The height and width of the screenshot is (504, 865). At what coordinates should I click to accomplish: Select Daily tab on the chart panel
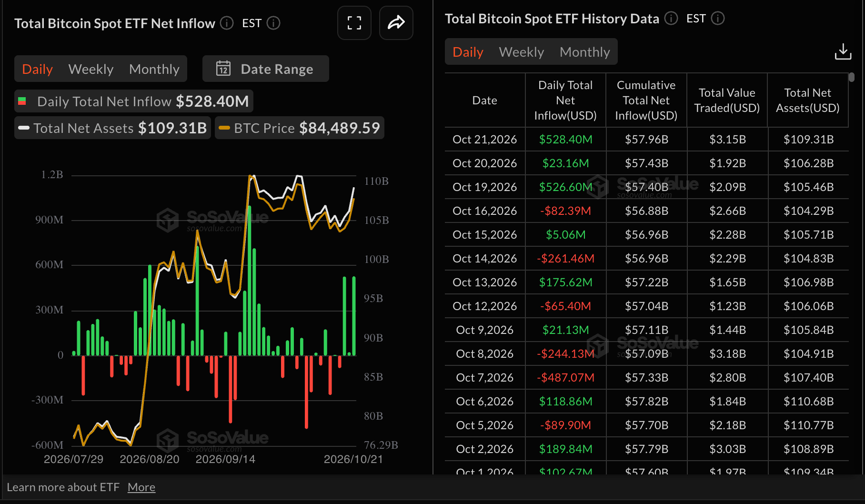pyautogui.click(x=37, y=69)
